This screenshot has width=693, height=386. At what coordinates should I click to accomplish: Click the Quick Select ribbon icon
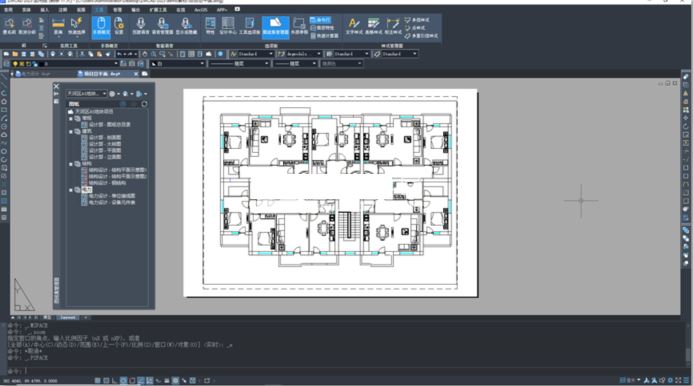coord(76,26)
